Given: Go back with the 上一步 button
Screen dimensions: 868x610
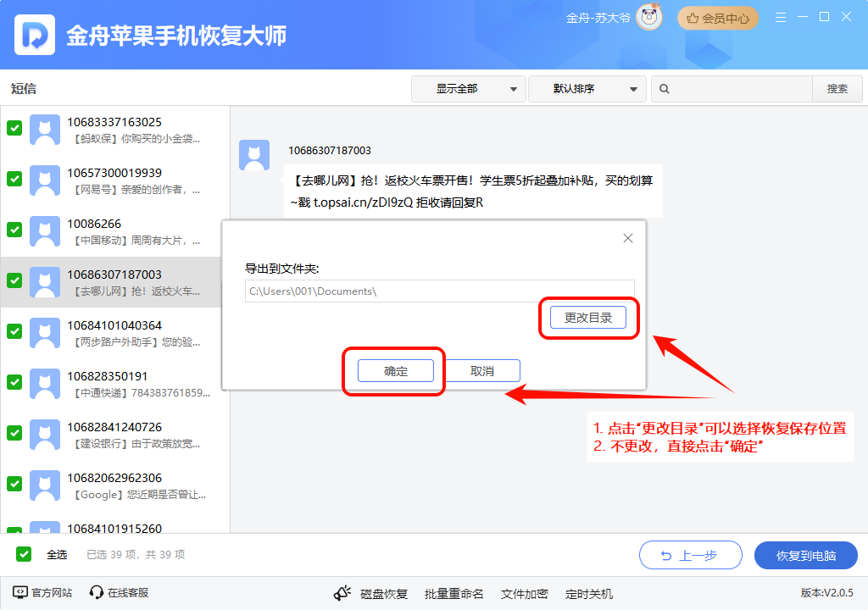Looking at the screenshot, I should click(x=690, y=555).
